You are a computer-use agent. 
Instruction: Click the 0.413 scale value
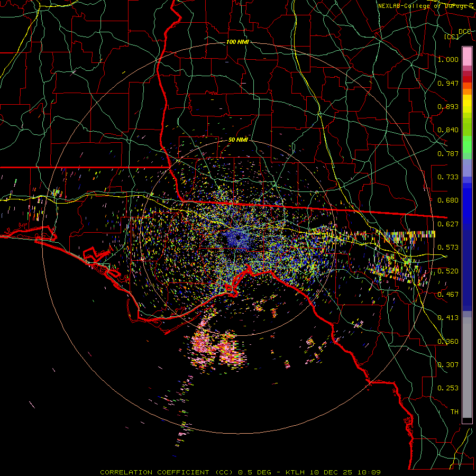coord(448,318)
